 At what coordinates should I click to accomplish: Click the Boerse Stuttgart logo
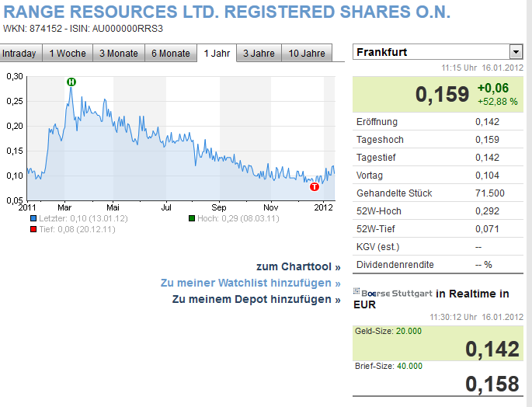(393, 293)
